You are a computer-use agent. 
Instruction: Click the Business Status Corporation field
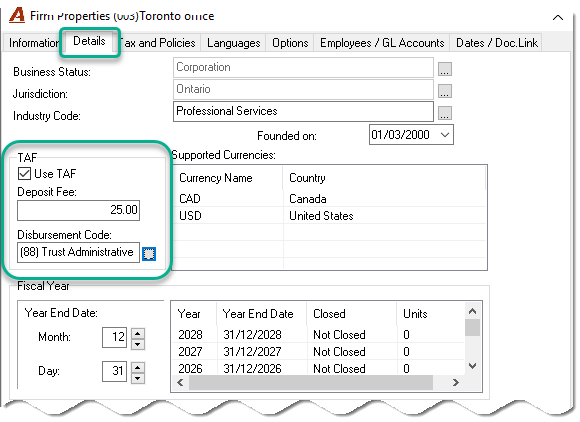tap(303, 67)
